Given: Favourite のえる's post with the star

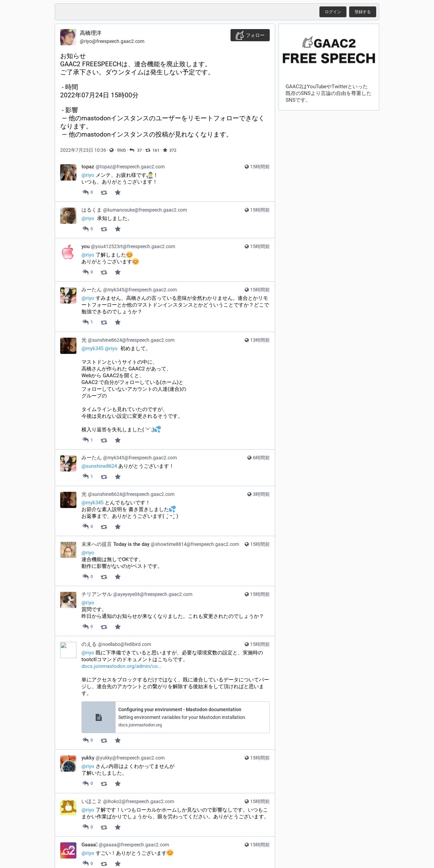Looking at the screenshot, I should [118, 740].
